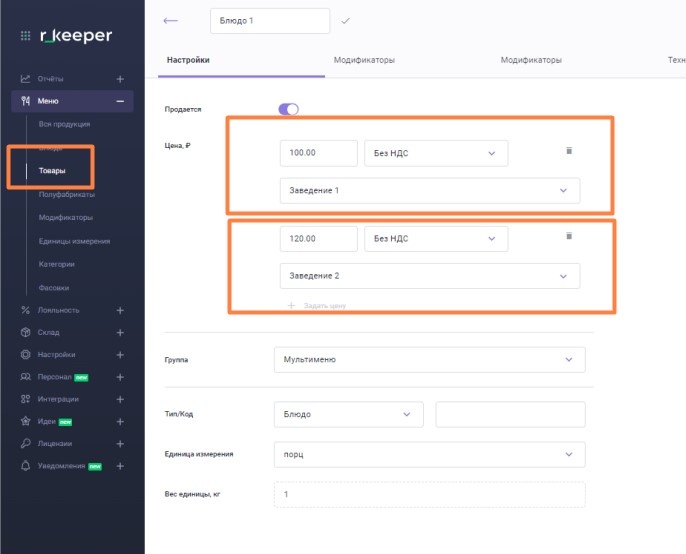Expand the Отчёты section with plus
The height and width of the screenshot is (554, 686).
tap(120, 79)
